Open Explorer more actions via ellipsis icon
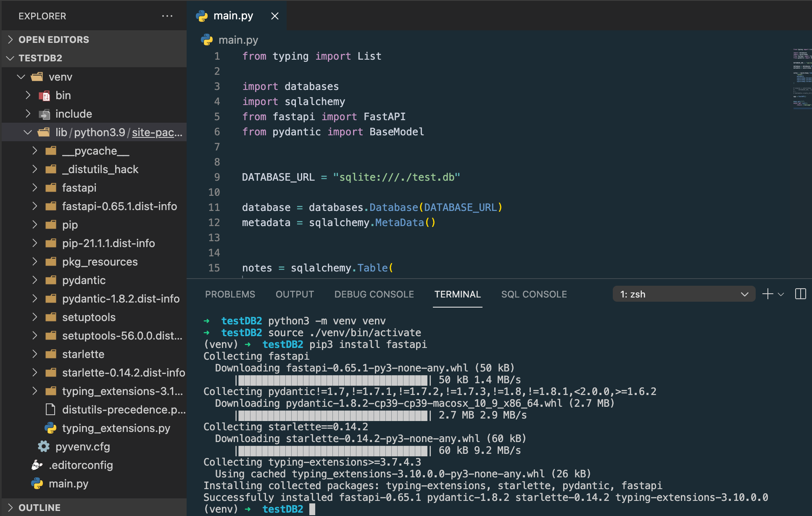 tap(167, 16)
